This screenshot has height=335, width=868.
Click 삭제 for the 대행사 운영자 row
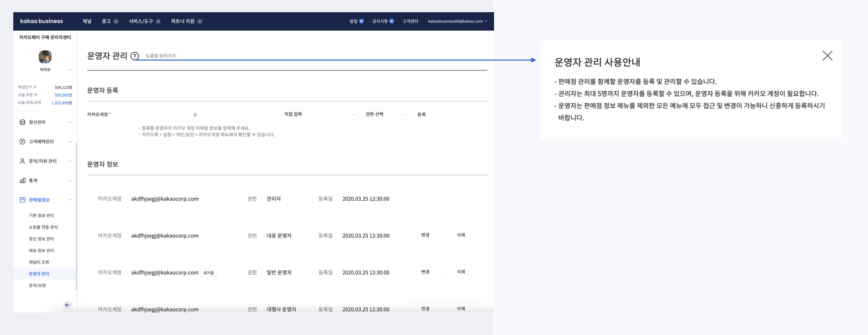point(461,307)
